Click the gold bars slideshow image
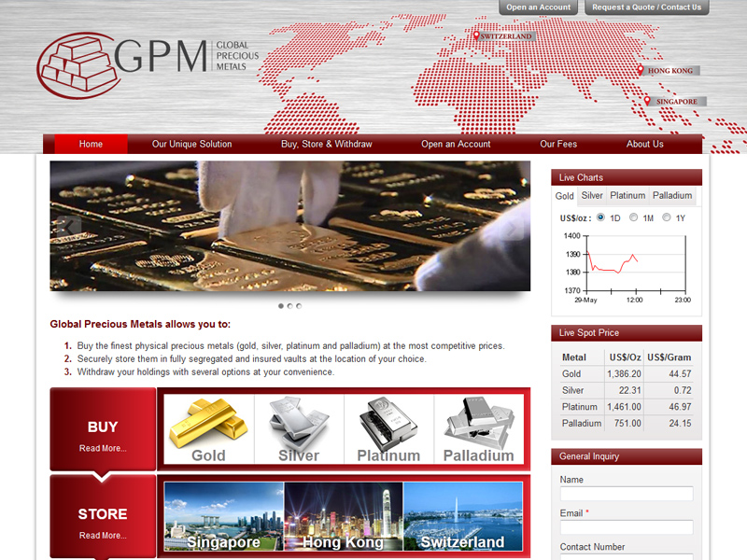This screenshot has height=560, width=747. point(290,226)
